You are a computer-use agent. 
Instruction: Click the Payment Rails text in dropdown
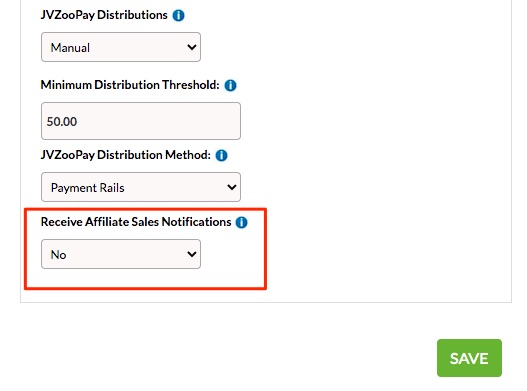coord(88,188)
